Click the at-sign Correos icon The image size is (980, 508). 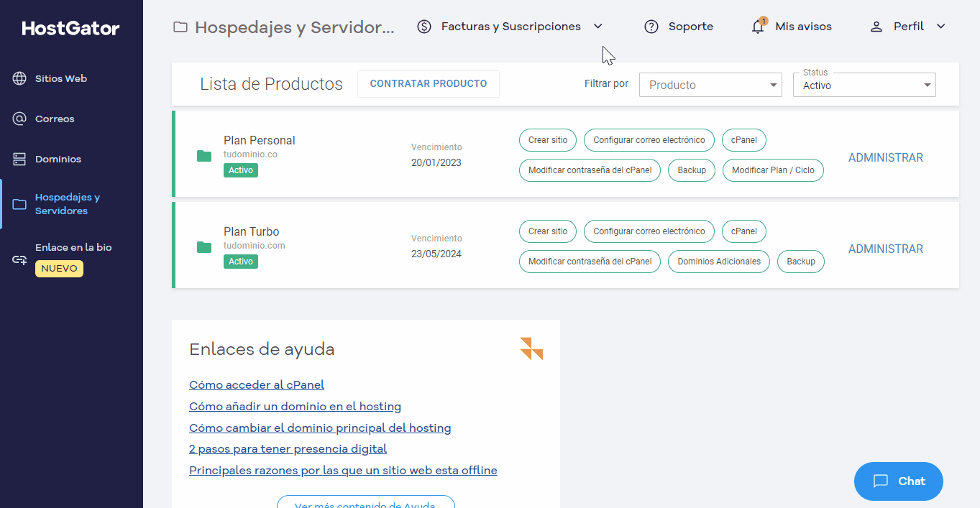(19, 119)
